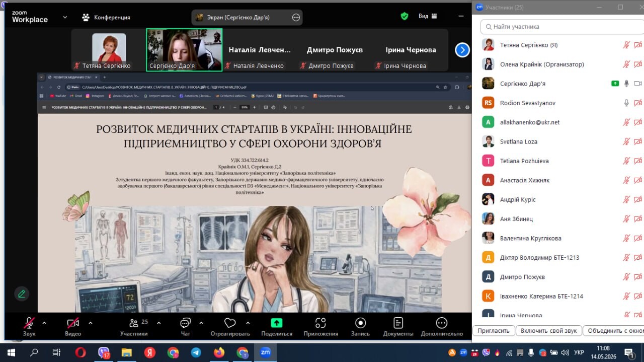Start recording with the Запись icon
This screenshot has width=644, height=362.
click(360, 323)
